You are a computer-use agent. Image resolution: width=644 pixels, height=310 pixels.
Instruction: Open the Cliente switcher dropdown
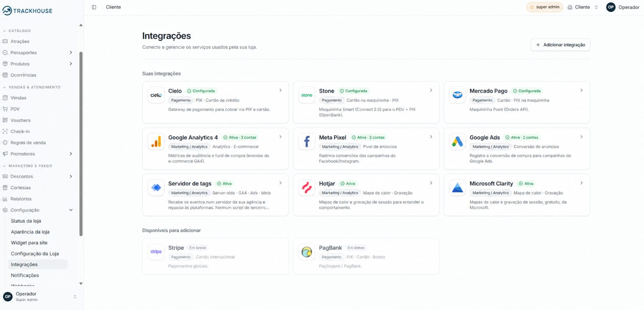[x=583, y=7]
